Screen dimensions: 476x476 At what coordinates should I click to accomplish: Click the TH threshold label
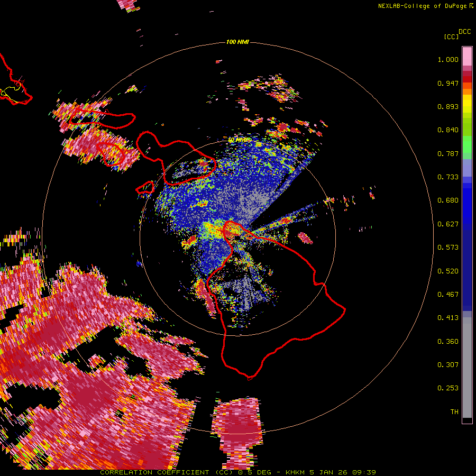coord(454,412)
